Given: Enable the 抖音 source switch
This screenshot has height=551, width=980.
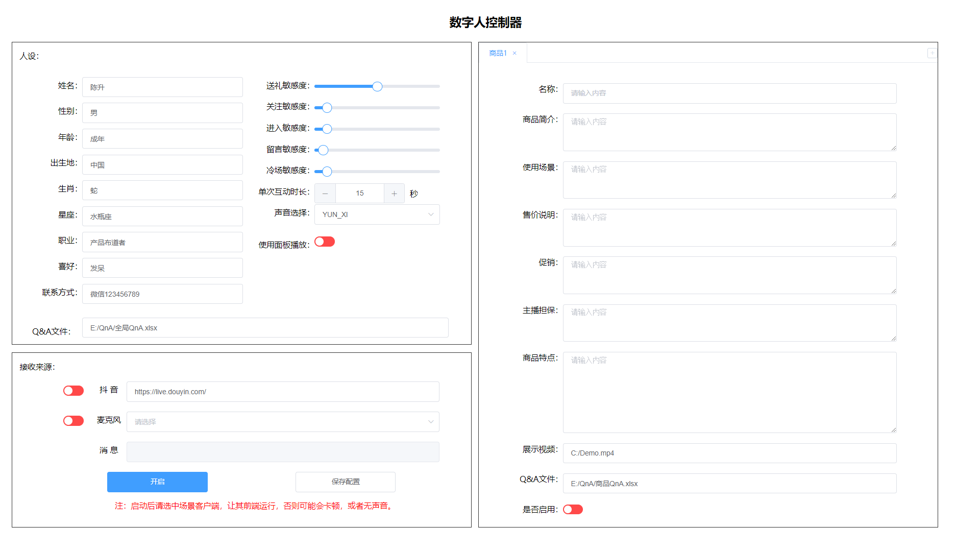Looking at the screenshot, I should (73, 391).
